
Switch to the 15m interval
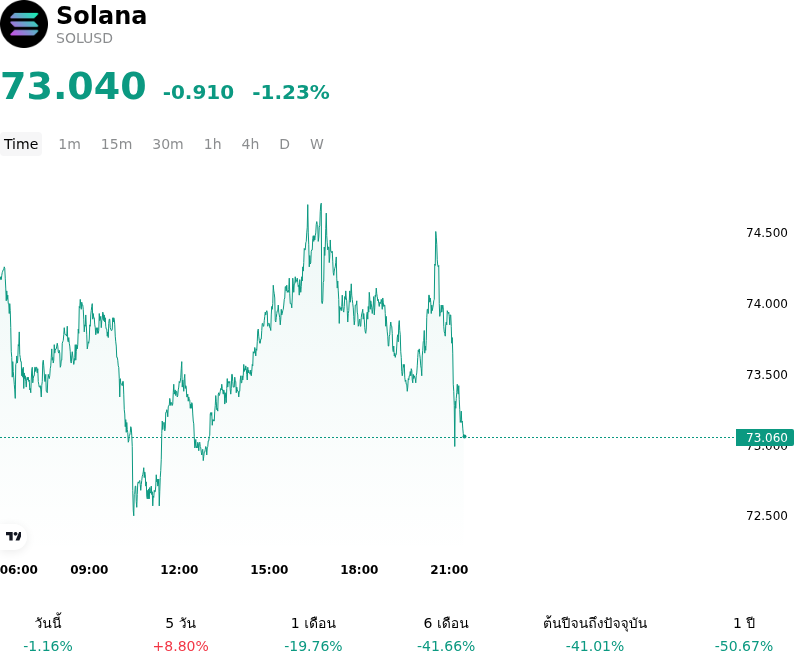(116, 144)
